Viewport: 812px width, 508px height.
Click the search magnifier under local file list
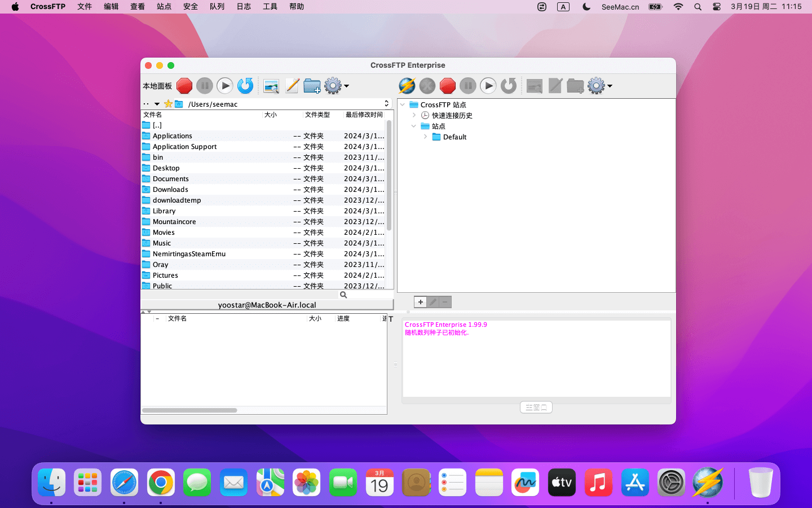pos(343,295)
